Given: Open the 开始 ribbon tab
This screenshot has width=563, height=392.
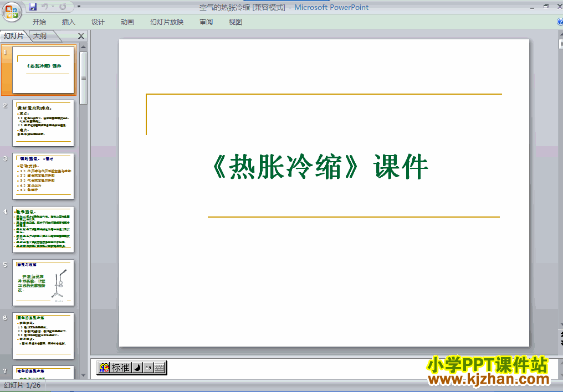Looking at the screenshot, I should click(x=39, y=22).
